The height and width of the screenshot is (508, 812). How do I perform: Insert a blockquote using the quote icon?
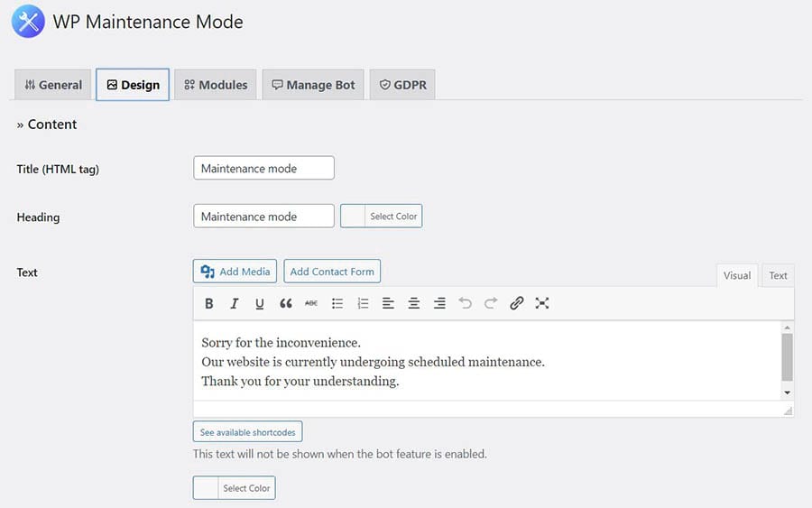coord(286,304)
